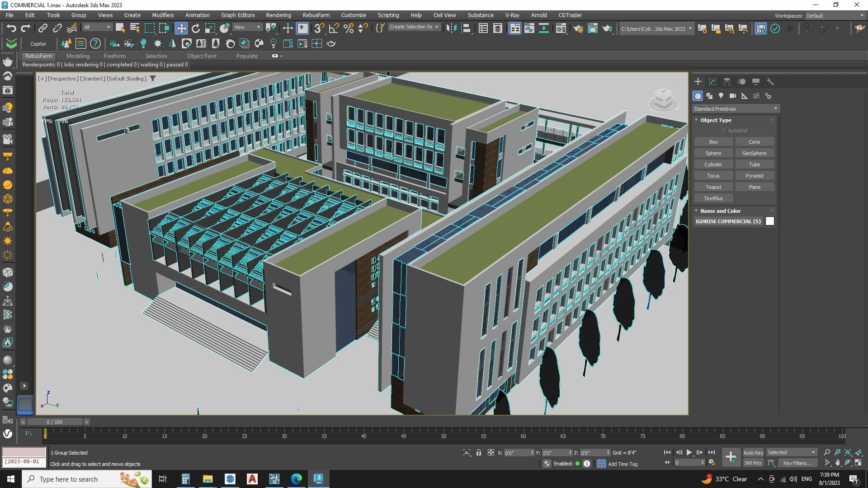Viewport: 868px width, 488px height.
Task: Open the Rendered Frame Window
Action: pyautogui.click(x=592, y=28)
